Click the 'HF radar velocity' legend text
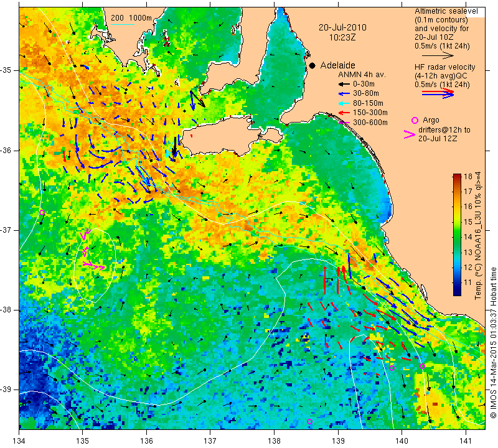 coord(444,67)
